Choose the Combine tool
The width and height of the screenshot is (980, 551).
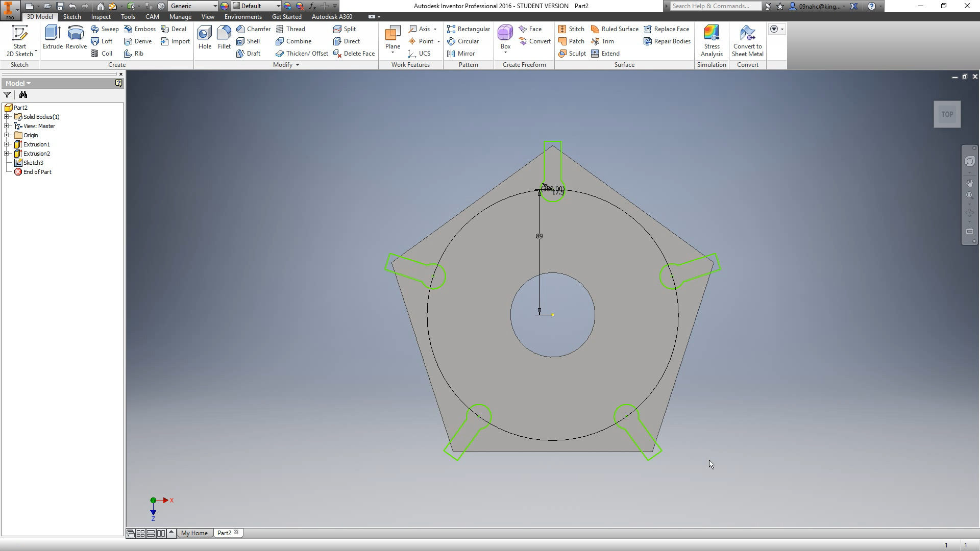pyautogui.click(x=293, y=41)
